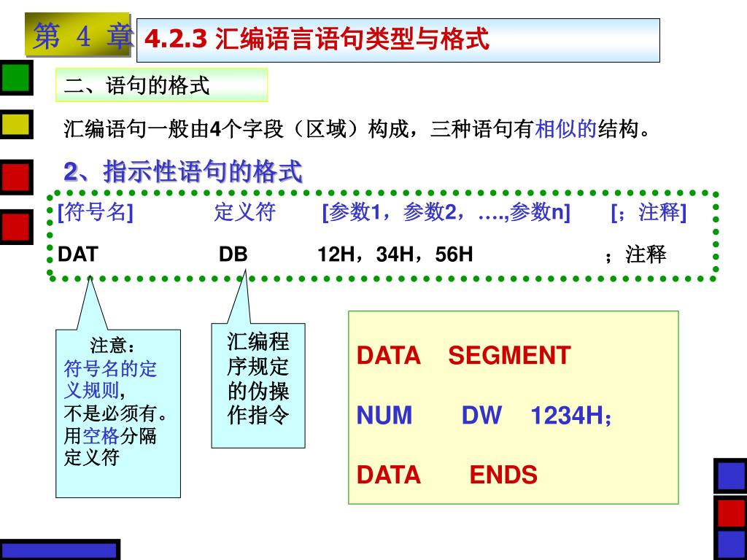Click 'DW' in the yellow box
The image size is (747, 560).
tap(481, 415)
